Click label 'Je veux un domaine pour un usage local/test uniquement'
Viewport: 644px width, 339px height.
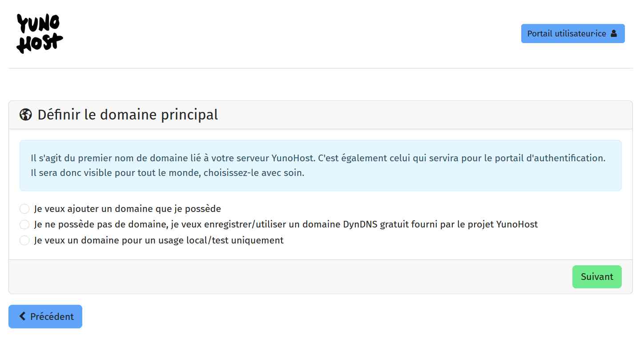click(159, 240)
